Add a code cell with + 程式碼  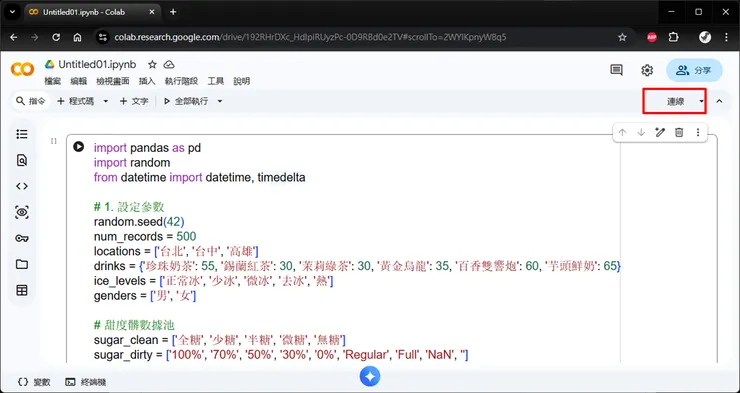[76, 101]
